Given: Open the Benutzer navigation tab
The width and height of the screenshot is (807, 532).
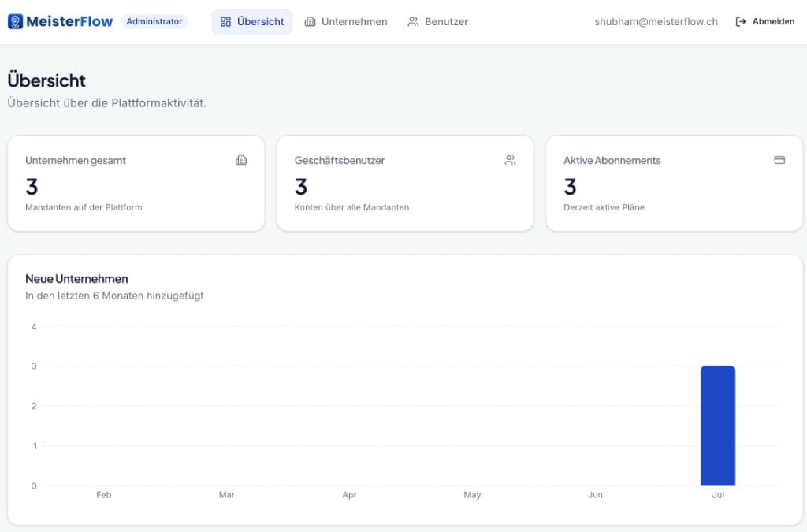Looking at the screenshot, I should [x=438, y=21].
